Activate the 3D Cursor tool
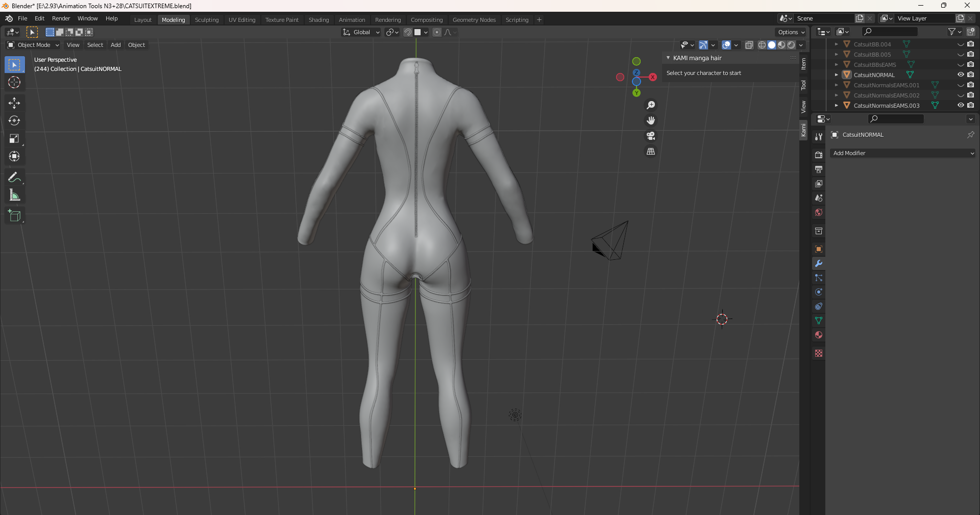The height and width of the screenshot is (515, 980). pos(14,82)
